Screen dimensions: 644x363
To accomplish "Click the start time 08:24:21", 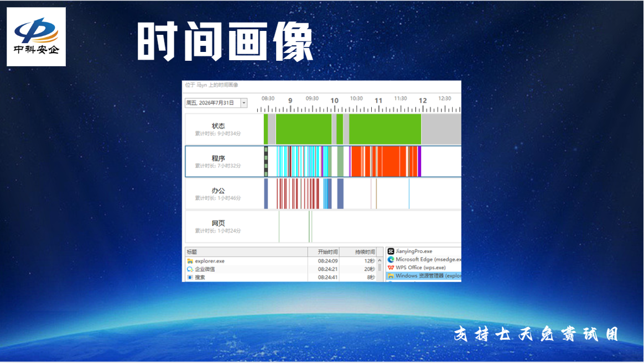I will pyautogui.click(x=328, y=269).
